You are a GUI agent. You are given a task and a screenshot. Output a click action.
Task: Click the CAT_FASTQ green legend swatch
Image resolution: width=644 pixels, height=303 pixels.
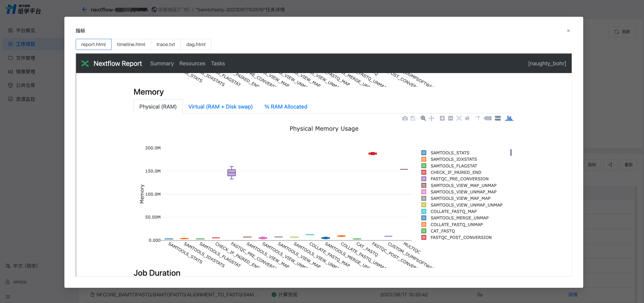424,231
